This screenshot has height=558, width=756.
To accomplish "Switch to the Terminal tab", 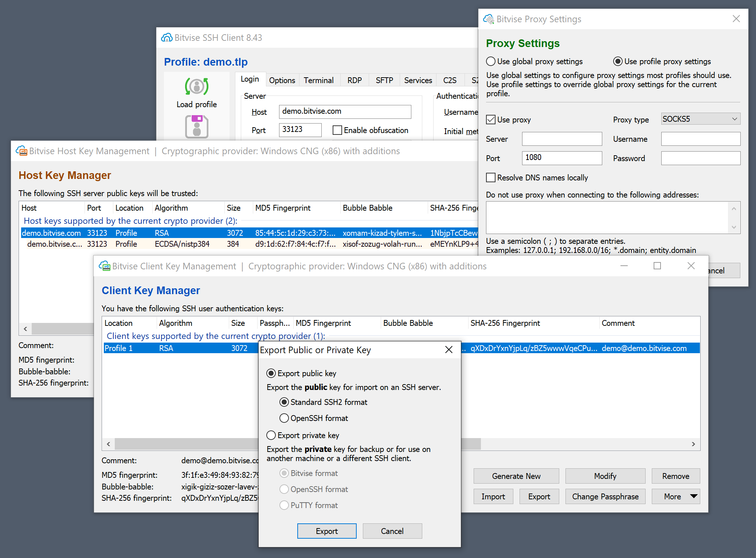I will coord(318,80).
